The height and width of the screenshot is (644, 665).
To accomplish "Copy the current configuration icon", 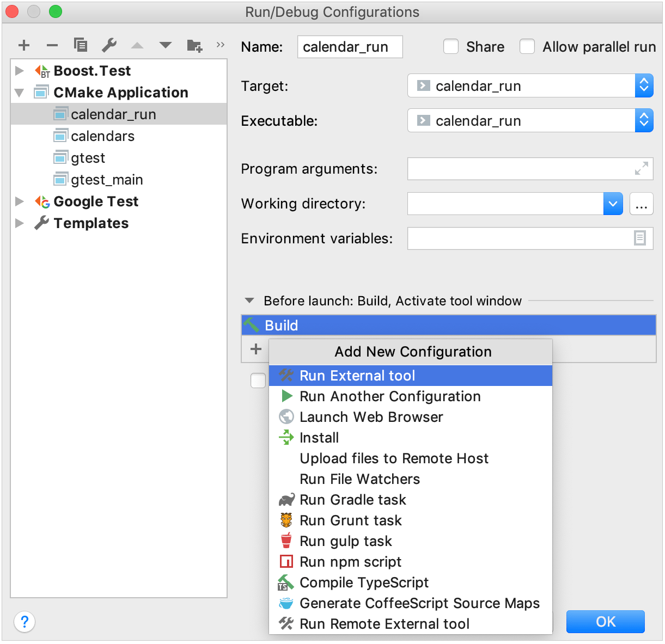I will point(81,45).
